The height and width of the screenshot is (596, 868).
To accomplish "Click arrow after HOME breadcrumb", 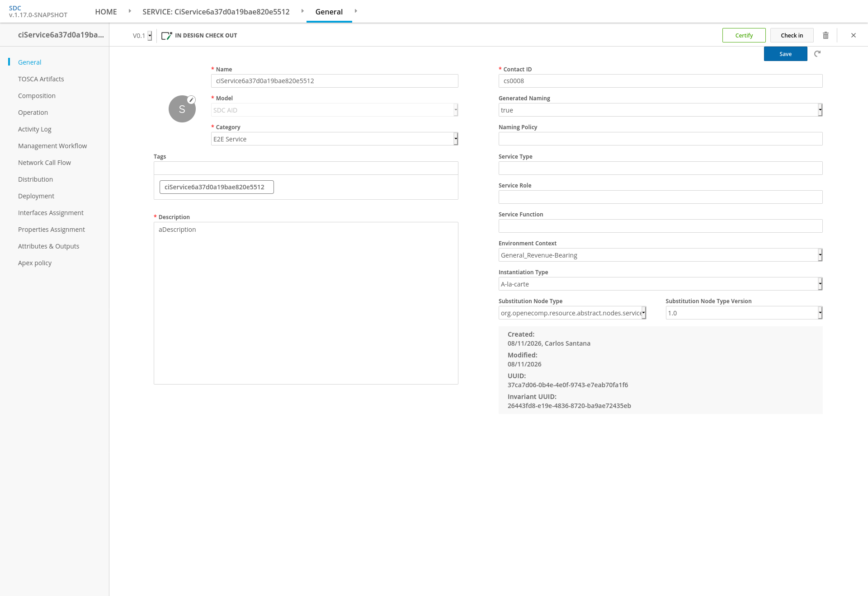I will (x=130, y=11).
